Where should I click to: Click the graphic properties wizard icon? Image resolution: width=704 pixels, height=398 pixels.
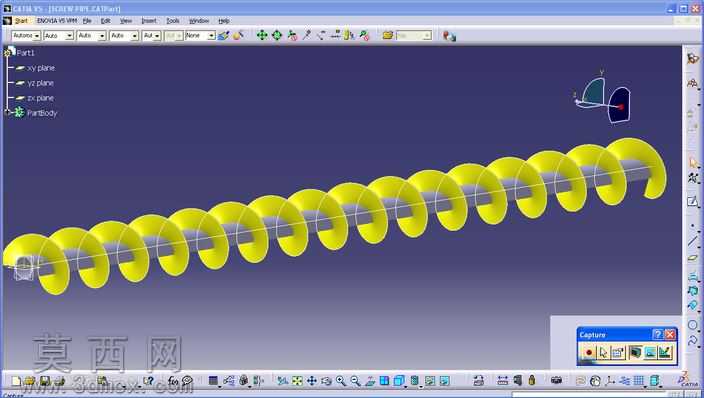point(238,35)
